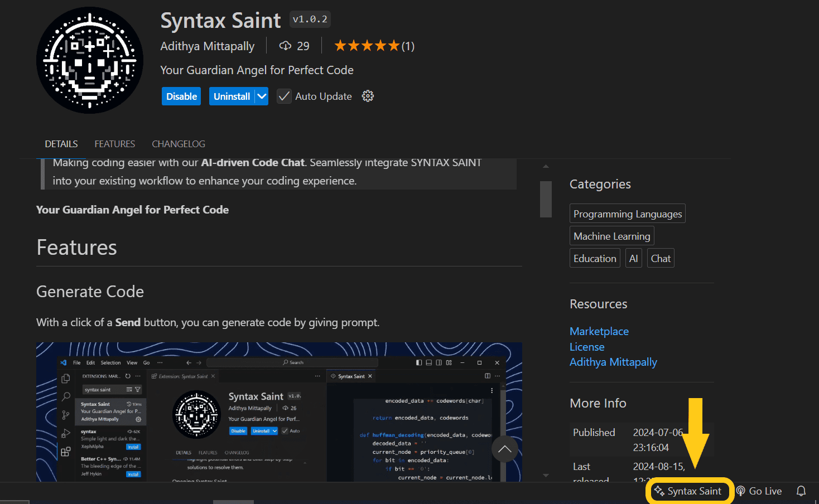Click the Uninstall button

[x=232, y=96]
